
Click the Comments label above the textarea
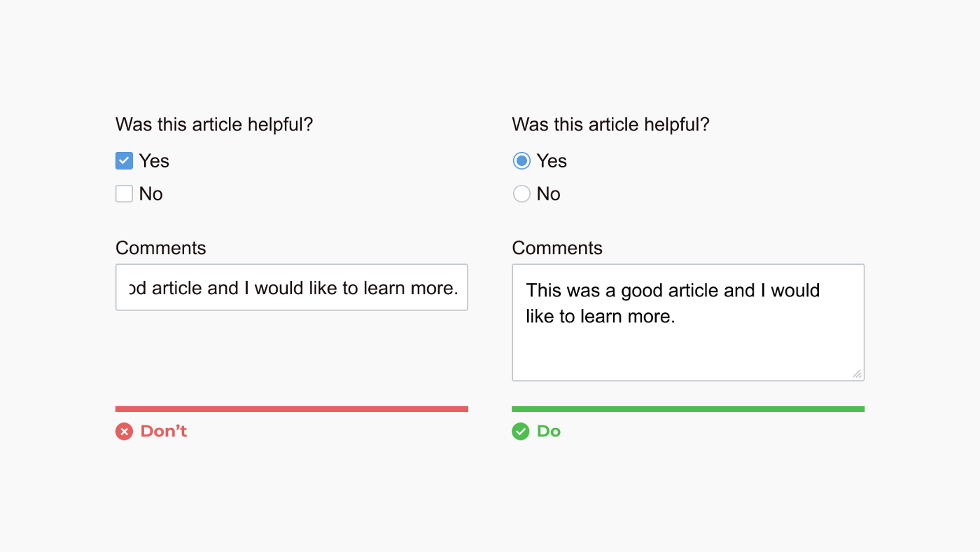(557, 248)
